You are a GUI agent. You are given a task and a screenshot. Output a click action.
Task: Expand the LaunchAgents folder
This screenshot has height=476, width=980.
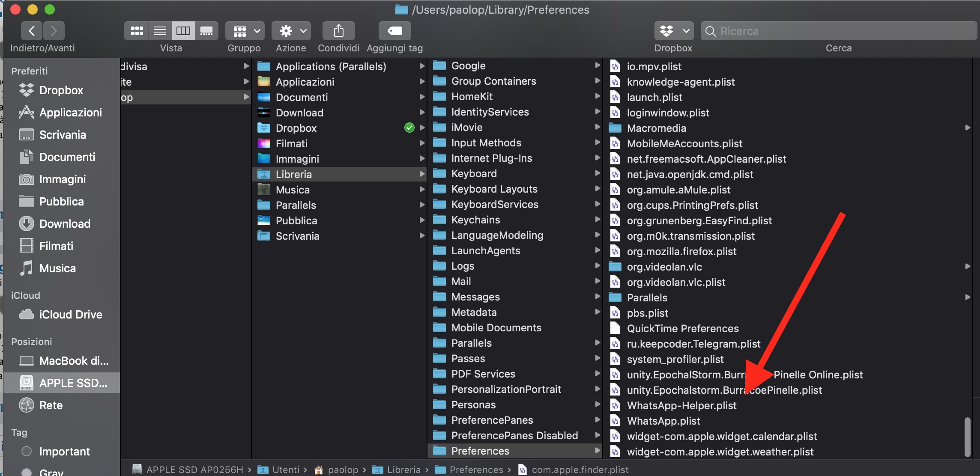pos(598,250)
